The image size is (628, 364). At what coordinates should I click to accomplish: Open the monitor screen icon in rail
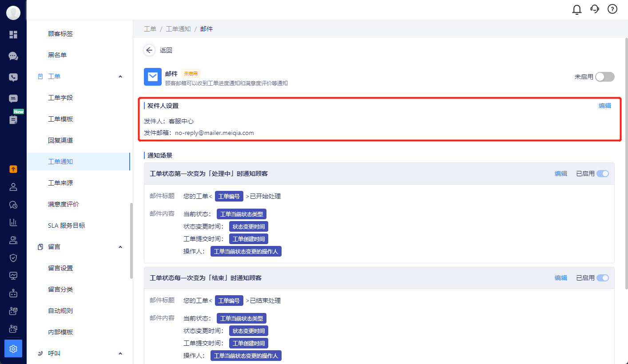13,276
